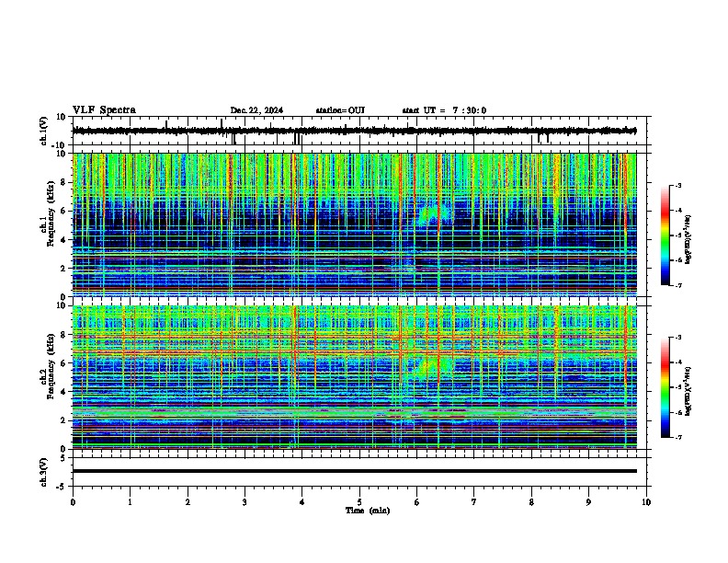Viewport: 728px width, 563px height.
Task: Click the ch.2 spectrogram color scale bar
Action: pos(665,387)
